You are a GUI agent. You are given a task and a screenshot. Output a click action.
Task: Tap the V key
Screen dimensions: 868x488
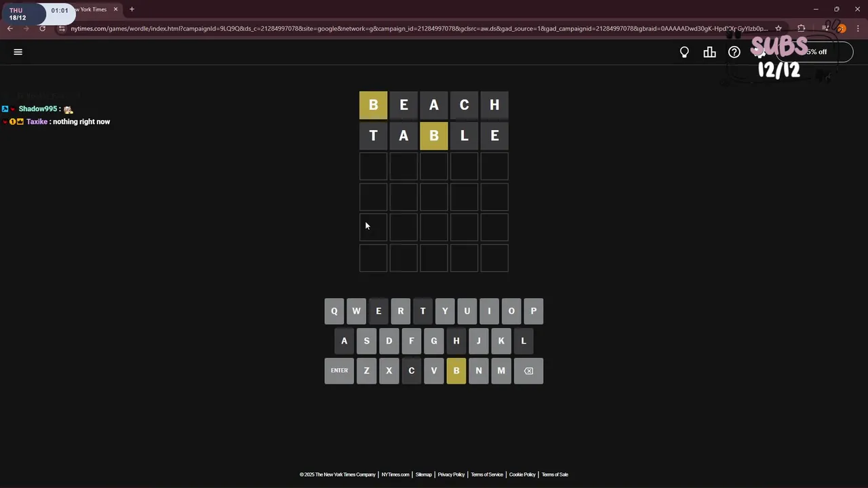pos(434,371)
